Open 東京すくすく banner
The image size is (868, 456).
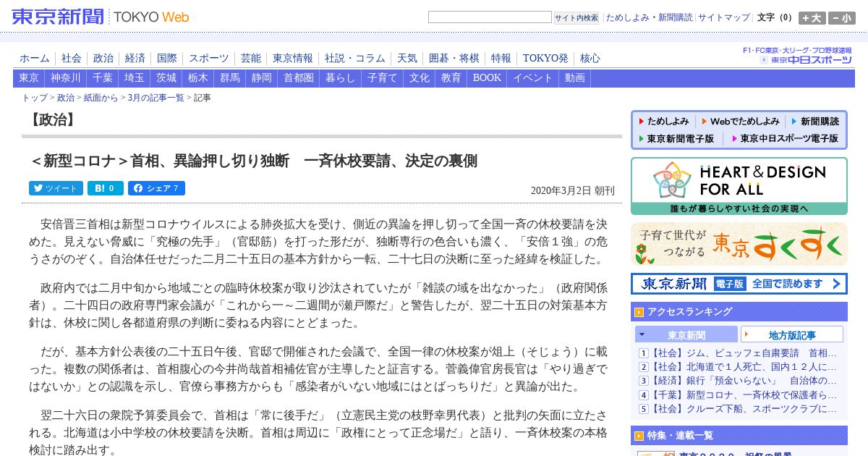click(739, 244)
